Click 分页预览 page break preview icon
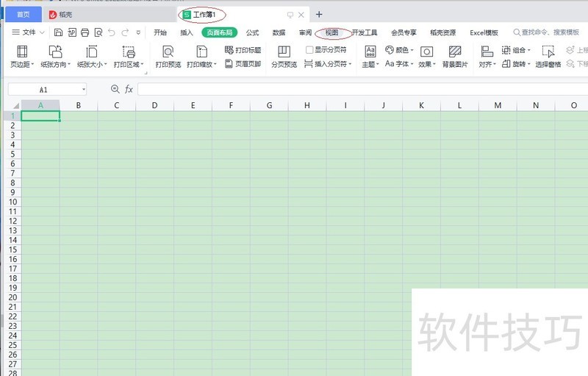 (x=284, y=56)
